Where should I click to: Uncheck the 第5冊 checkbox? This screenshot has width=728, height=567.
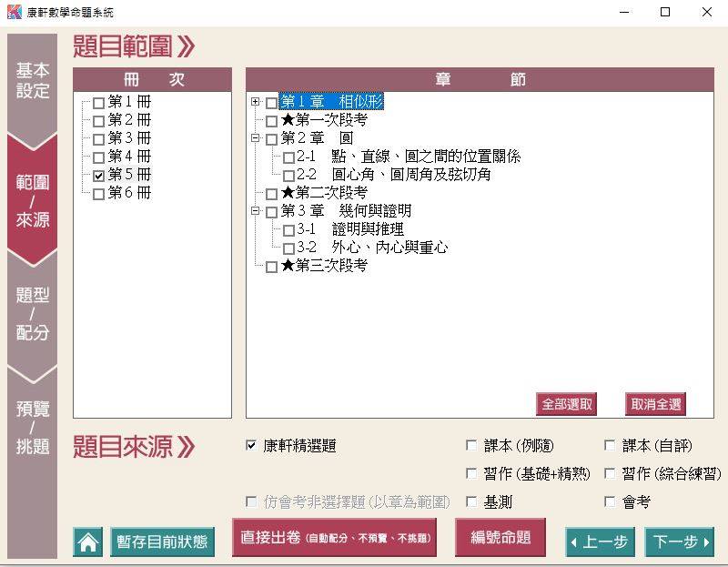point(98,176)
